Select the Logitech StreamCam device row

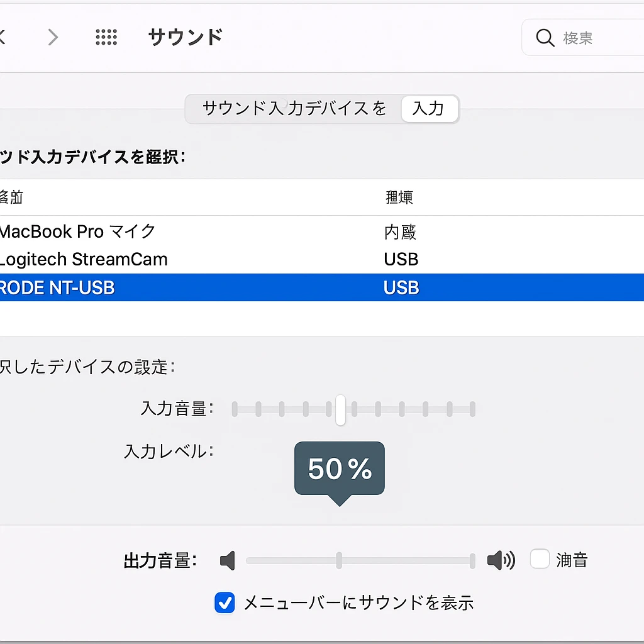tap(84, 259)
